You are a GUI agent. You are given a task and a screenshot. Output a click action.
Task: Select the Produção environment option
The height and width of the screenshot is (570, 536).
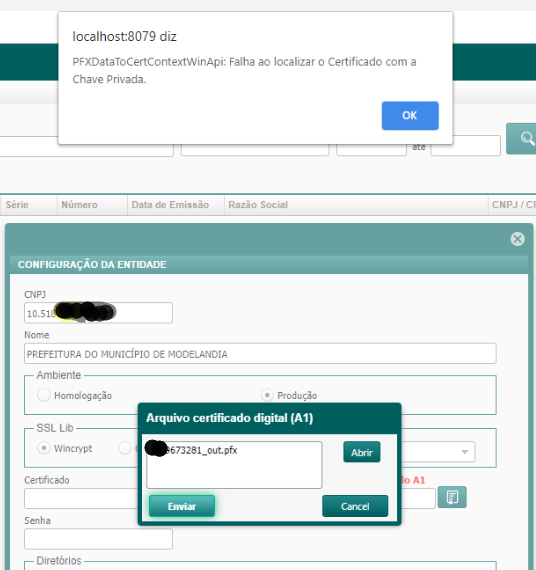tap(267, 395)
